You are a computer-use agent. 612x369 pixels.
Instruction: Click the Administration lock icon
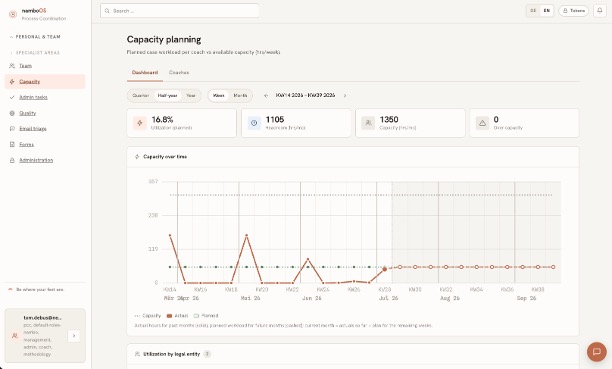tap(12, 160)
